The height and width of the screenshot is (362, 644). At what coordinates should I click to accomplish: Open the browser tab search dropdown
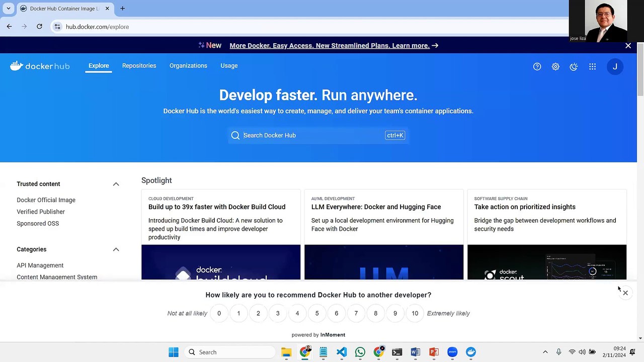pyautogui.click(x=8, y=9)
